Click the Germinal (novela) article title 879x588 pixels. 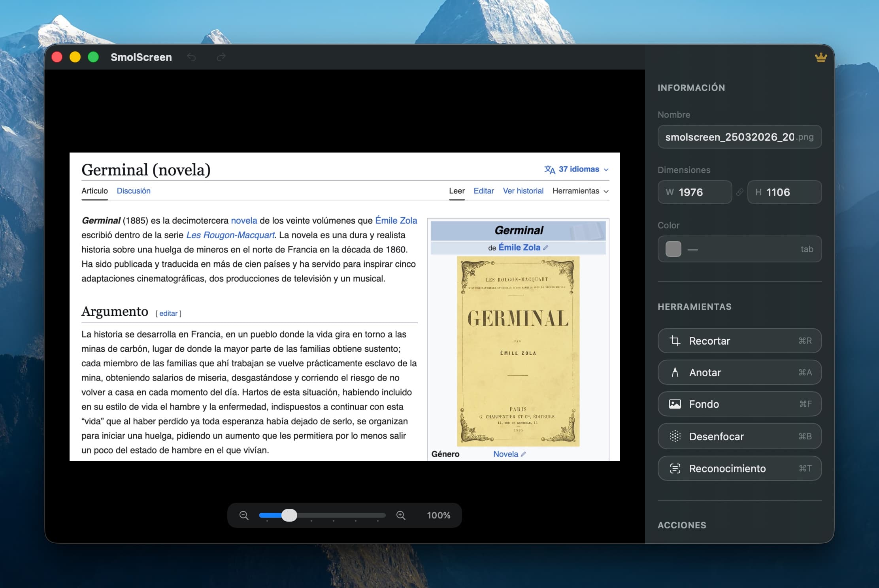click(146, 170)
